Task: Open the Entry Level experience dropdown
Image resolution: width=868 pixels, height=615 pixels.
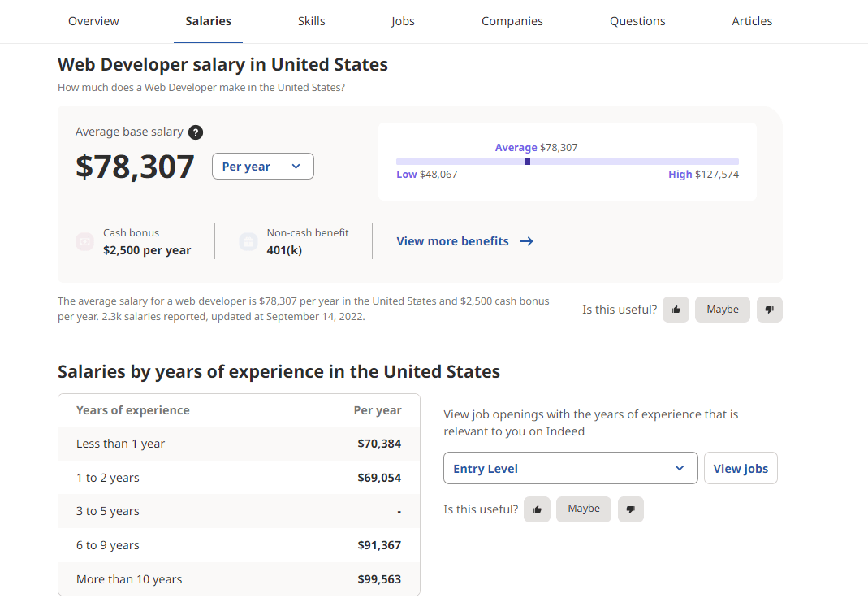Action: pos(570,468)
